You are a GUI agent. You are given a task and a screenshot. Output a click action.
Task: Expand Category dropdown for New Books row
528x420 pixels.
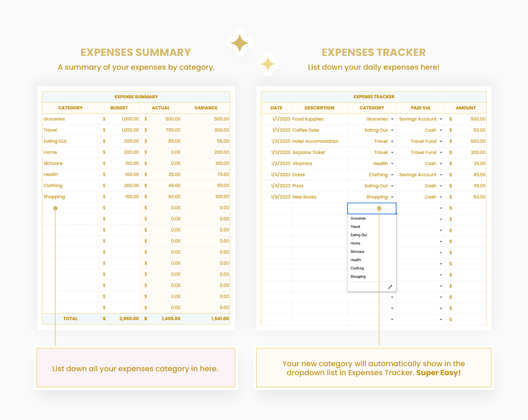392,197
